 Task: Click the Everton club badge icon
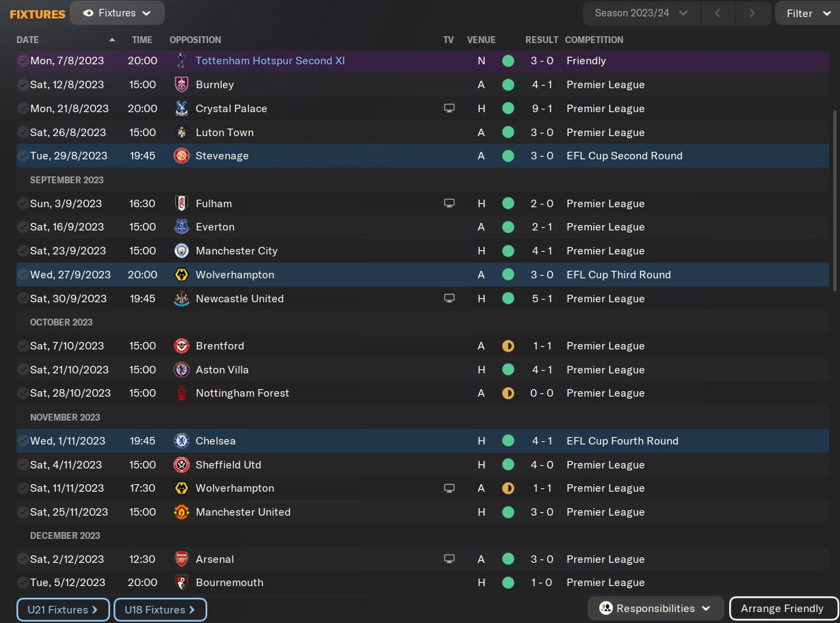click(x=181, y=227)
